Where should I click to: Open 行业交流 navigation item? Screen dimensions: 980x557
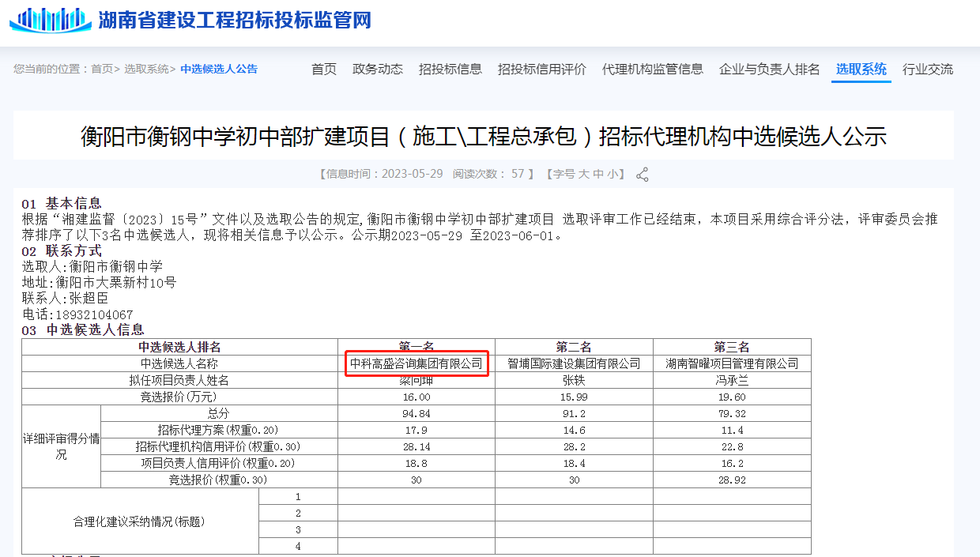(x=928, y=70)
